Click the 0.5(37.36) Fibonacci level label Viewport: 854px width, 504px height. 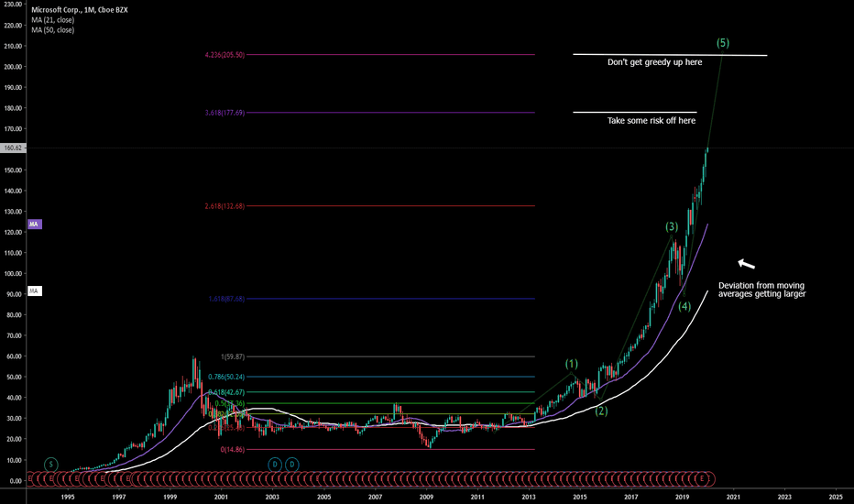pos(229,404)
